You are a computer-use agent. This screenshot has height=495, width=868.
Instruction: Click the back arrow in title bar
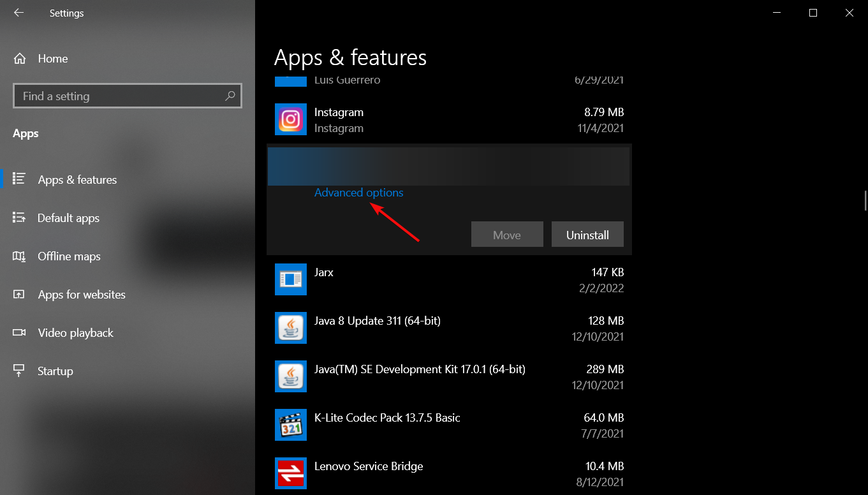pyautogui.click(x=18, y=13)
